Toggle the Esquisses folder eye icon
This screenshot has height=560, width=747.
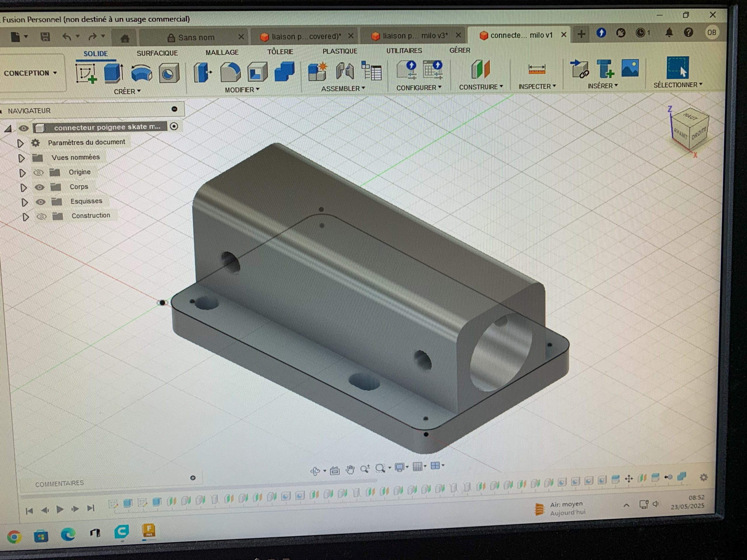(x=41, y=202)
